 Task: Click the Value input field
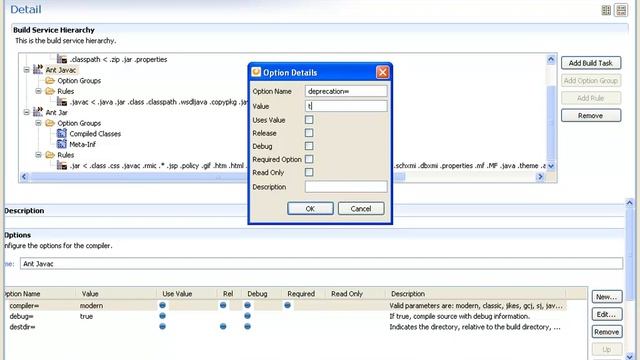pyautogui.click(x=346, y=106)
